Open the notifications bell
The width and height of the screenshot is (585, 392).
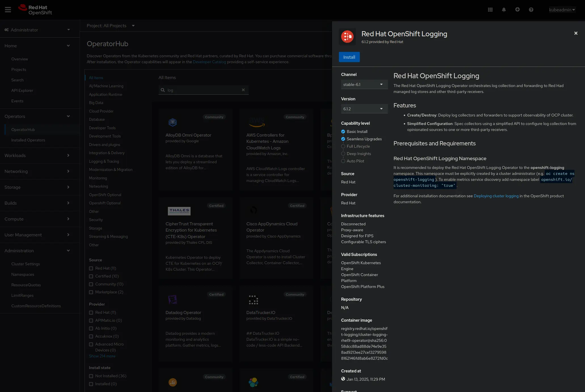504,10
